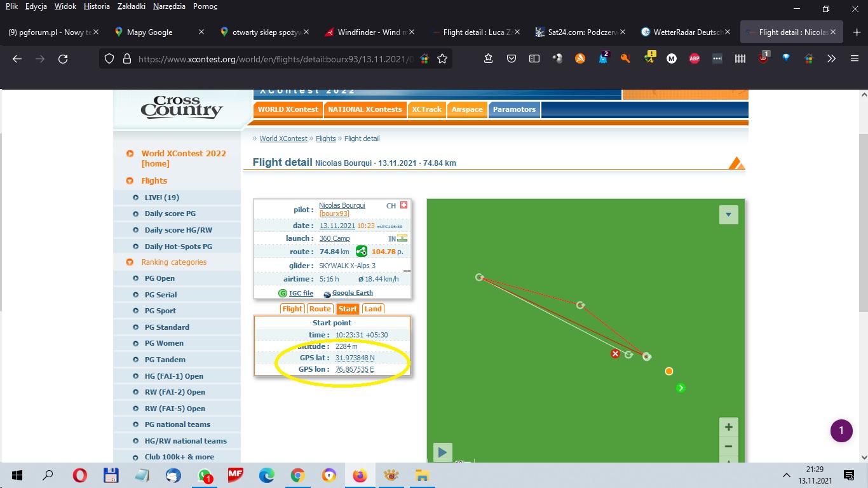Switch to the Land info tab
This screenshot has width=868, height=488.
[x=373, y=309]
